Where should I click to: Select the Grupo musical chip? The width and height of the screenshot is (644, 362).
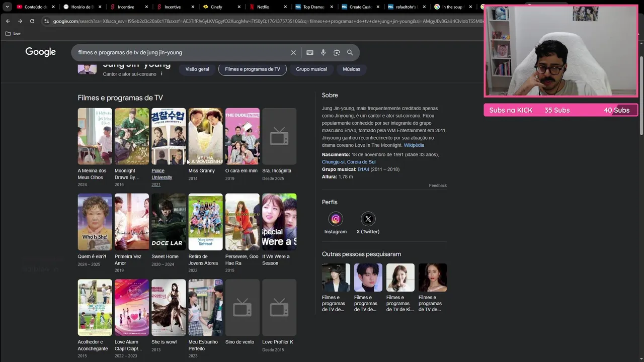coord(311,69)
